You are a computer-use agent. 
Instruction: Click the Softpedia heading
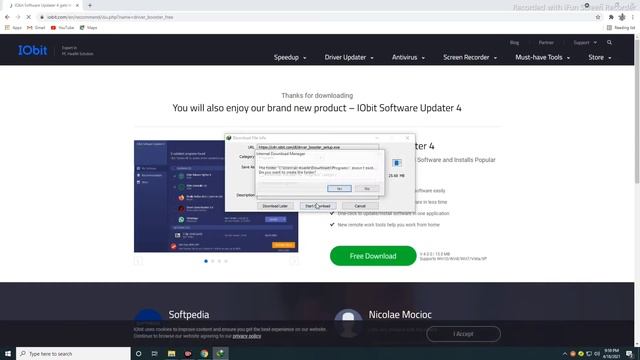tap(189, 315)
